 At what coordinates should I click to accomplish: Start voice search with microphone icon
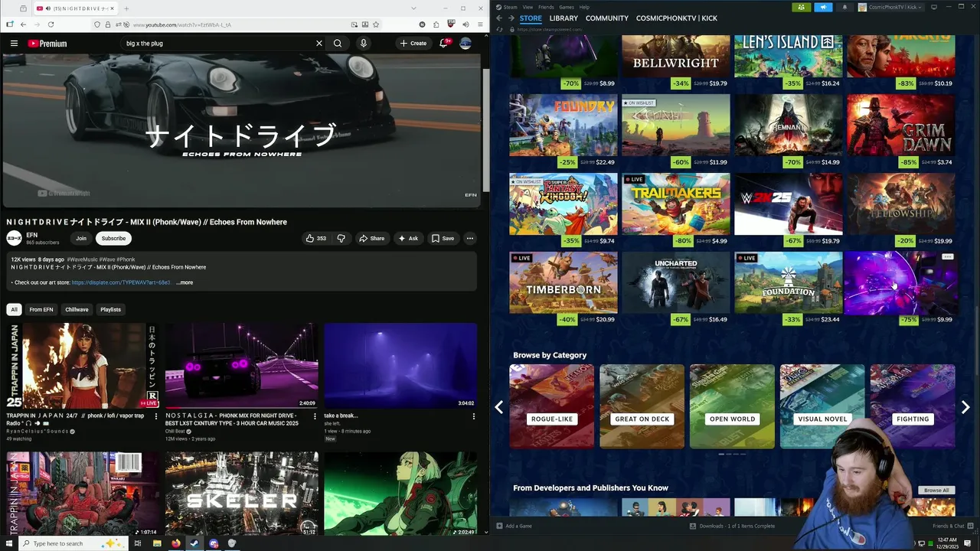(x=364, y=44)
